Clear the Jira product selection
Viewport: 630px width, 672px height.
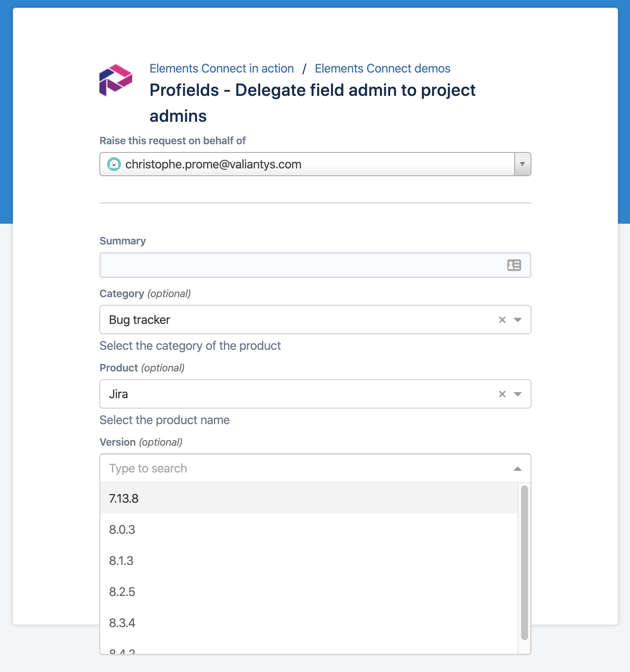[x=502, y=394]
